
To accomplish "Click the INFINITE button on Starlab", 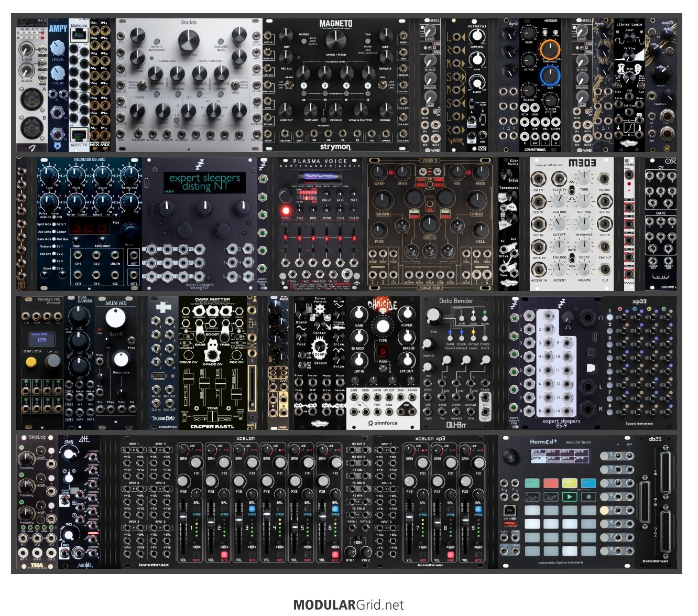I will point(156,41).
